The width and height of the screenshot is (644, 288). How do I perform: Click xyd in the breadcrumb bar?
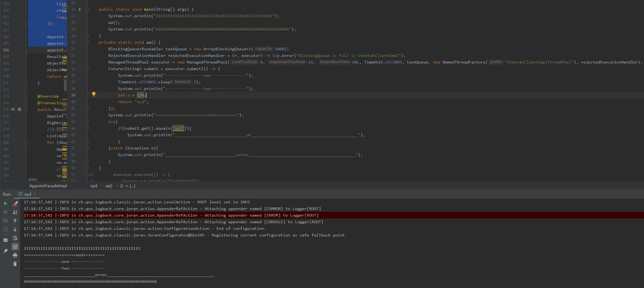(x=94, y=186)
